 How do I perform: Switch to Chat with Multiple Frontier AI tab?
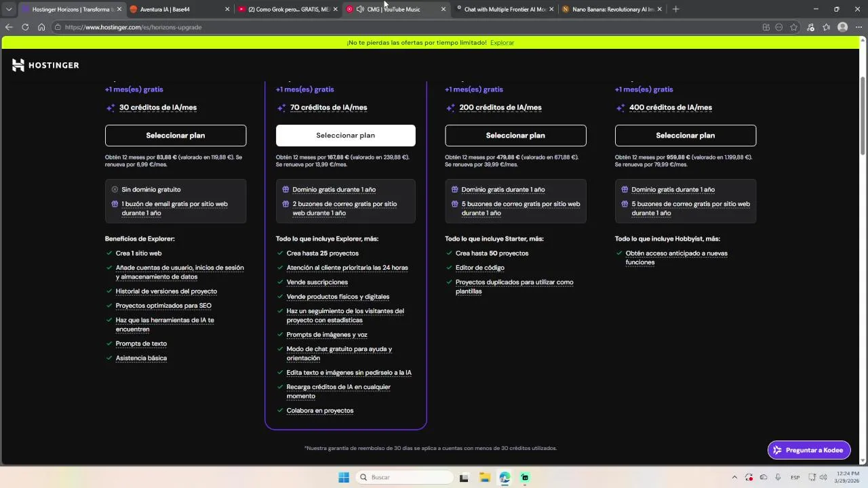[x=505, y=9]
